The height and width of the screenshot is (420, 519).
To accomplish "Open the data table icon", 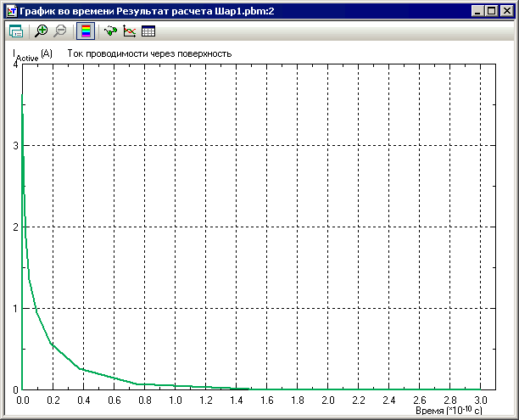I will 148,31.
